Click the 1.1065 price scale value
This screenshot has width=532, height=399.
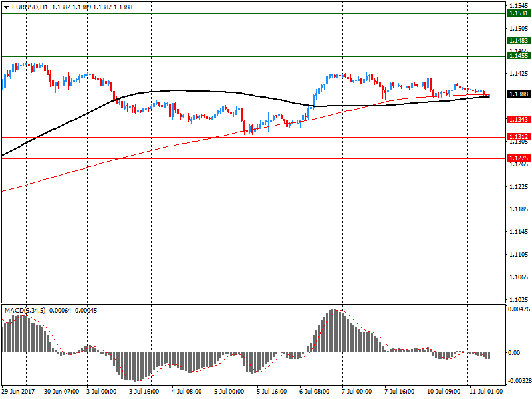(x=519, y=277)
